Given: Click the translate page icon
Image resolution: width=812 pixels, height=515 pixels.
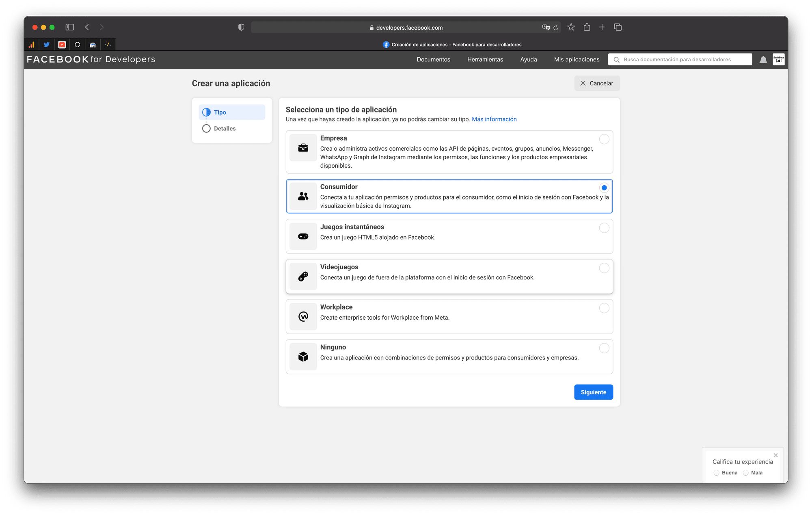Looking at the screenshot, I should pyautogui.click(x=546, y=28).
